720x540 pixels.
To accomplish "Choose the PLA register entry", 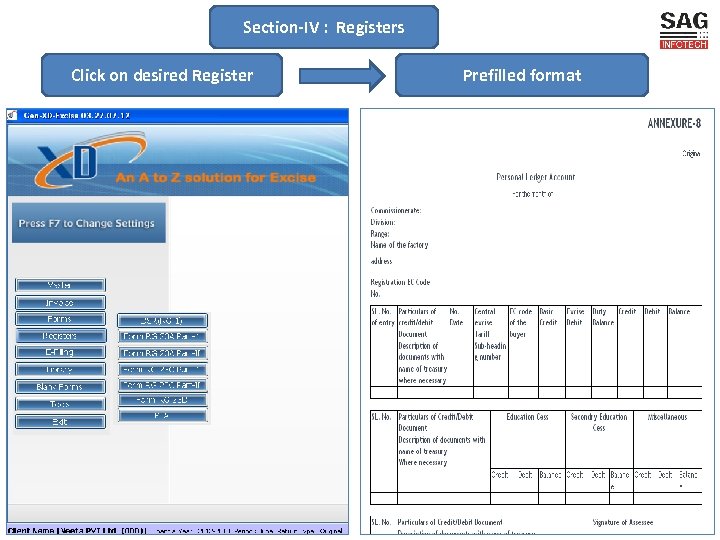I will [162, 416].
